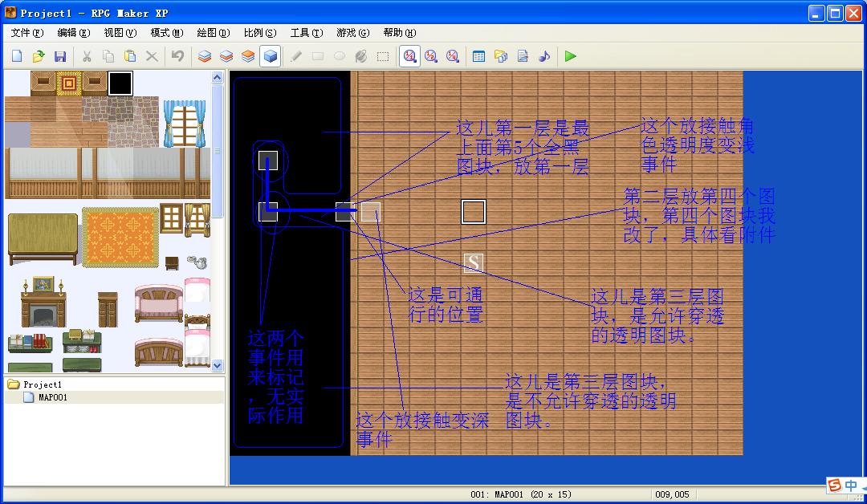Open a project via folder icon
This screenshot has width=867, height=504.
[39, 56]
